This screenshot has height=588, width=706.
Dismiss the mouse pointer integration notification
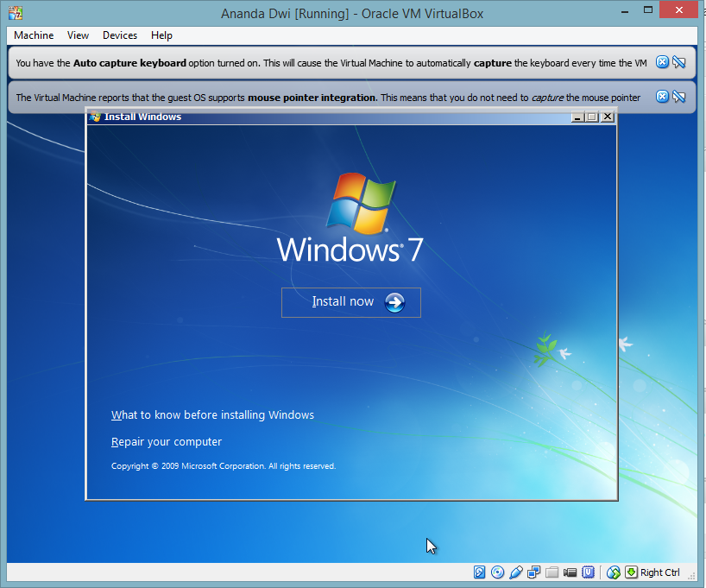[x=662, y=97]
